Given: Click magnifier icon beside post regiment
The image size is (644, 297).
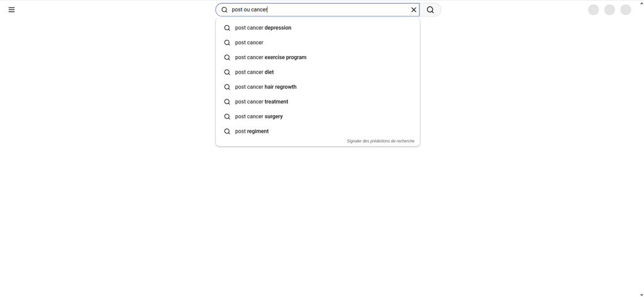Looking at the screenshot, I should [x=227, y=132].
